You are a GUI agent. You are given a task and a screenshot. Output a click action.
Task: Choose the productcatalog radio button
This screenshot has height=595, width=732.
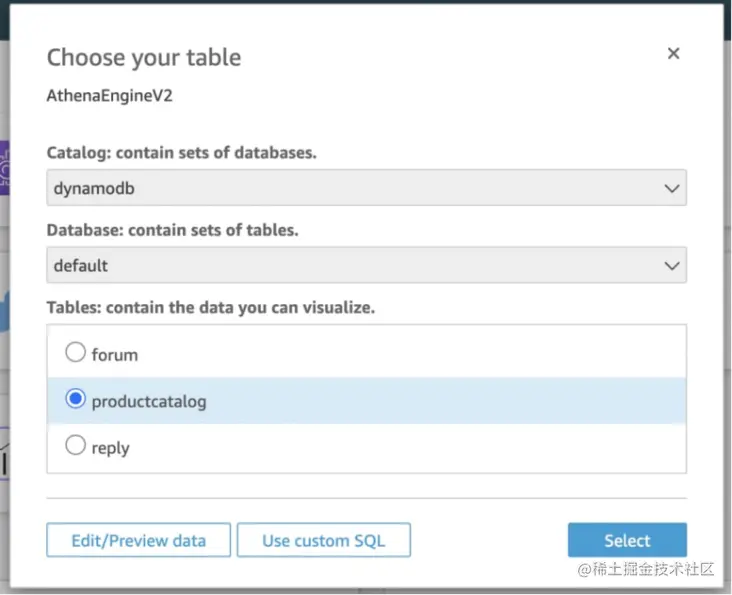click(x=76, y=400)
